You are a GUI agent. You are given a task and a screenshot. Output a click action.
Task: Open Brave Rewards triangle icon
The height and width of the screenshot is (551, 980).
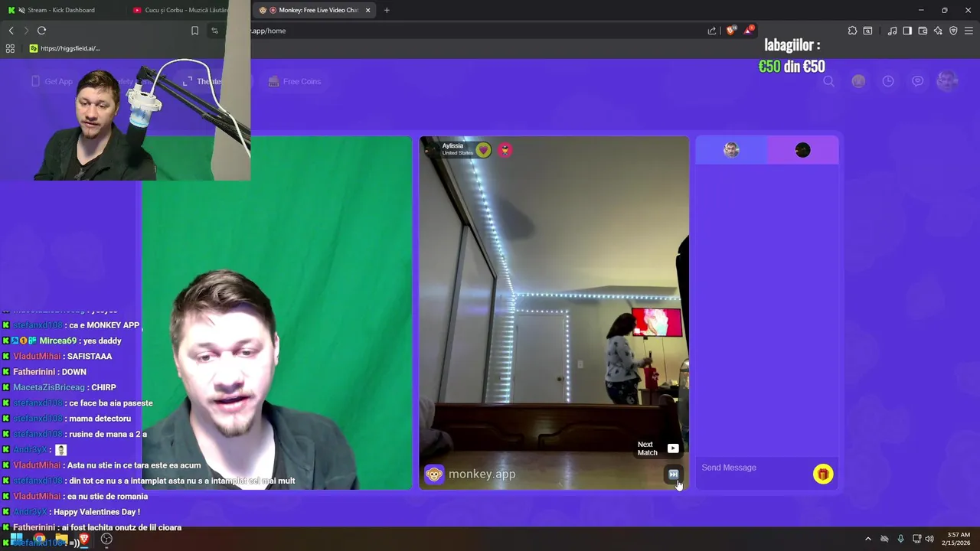click(x=749, y=31)
